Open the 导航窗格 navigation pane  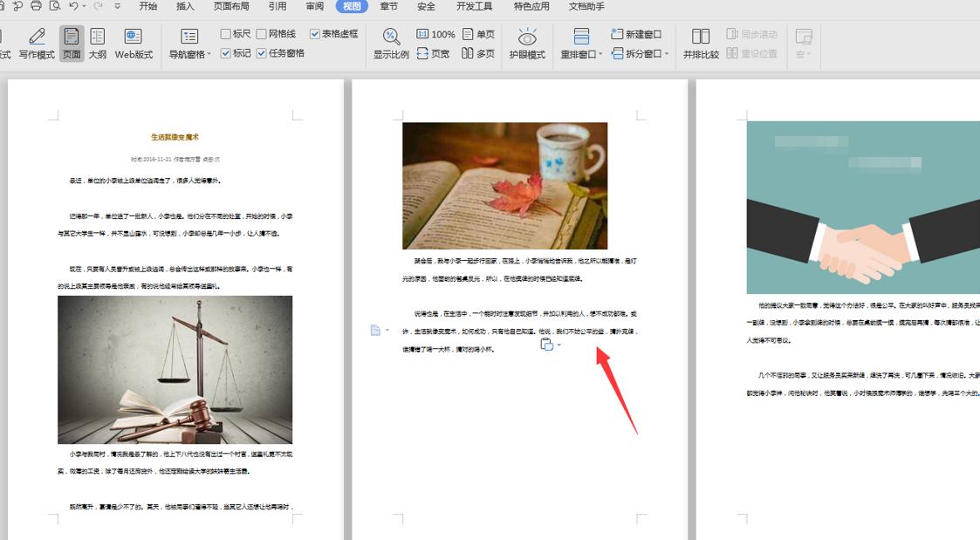pos(188,43)
